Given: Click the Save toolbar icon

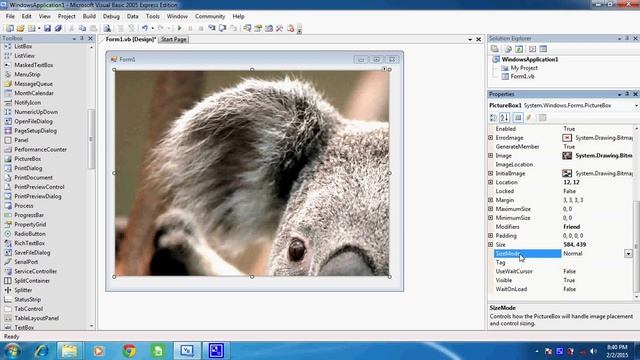Looking at the screenshot, I should pos(47,28).
